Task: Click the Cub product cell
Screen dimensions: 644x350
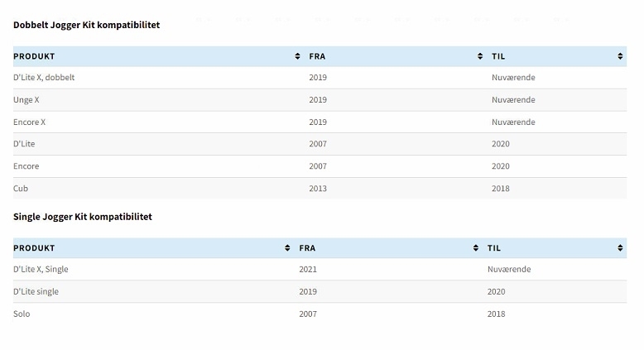Action: [x=21, y=189]
